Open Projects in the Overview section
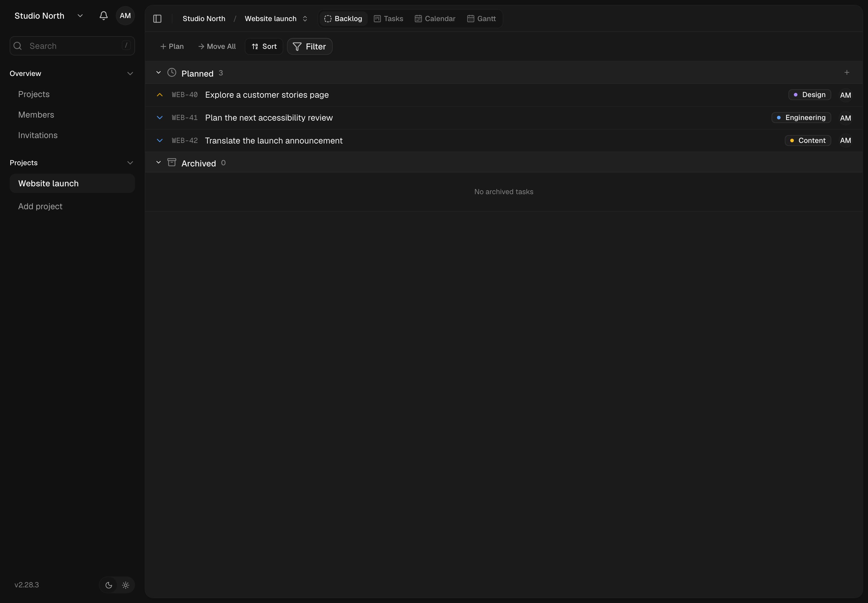Viewport: 868px width, 603px height. tap(72, 94)
